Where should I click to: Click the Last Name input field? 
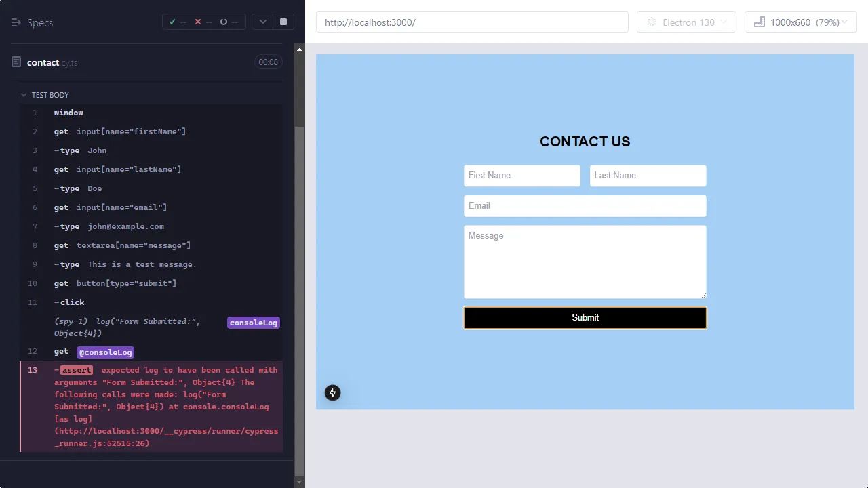648,176
